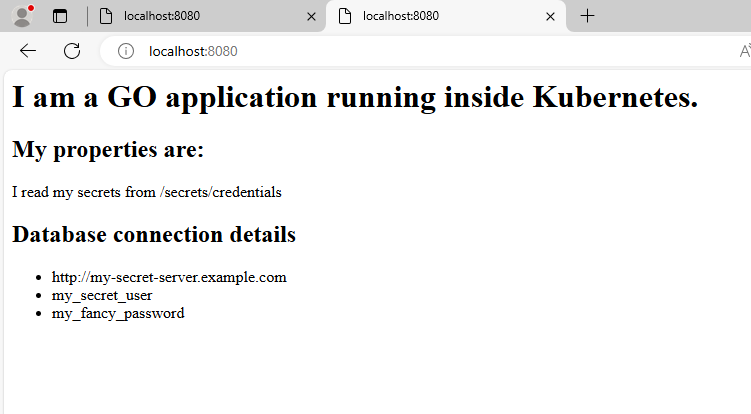This screenshot has height=414, width=751.
Task: Open the tab actions menu icon
Action: point(60,16)
